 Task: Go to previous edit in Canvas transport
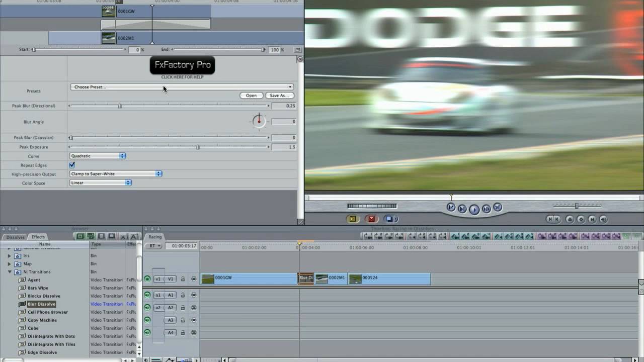pos(451,208)
